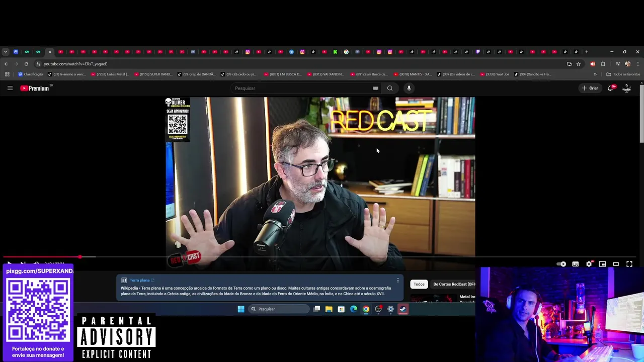Open OBS Studio from taskbar
The width and height of the screenshot is (644, 362).
click(378, 309)
